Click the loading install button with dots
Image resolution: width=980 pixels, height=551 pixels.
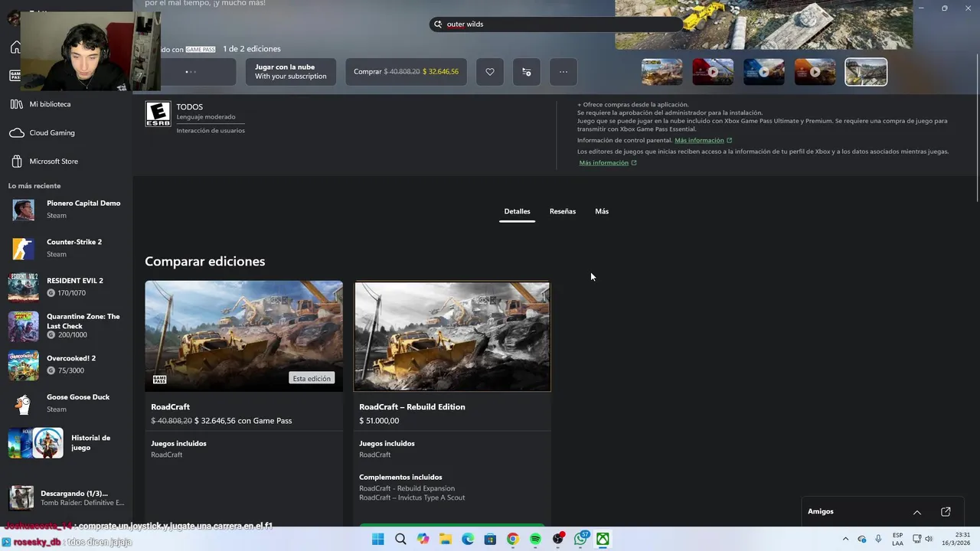pyautogui.click(x=191, y=72)
